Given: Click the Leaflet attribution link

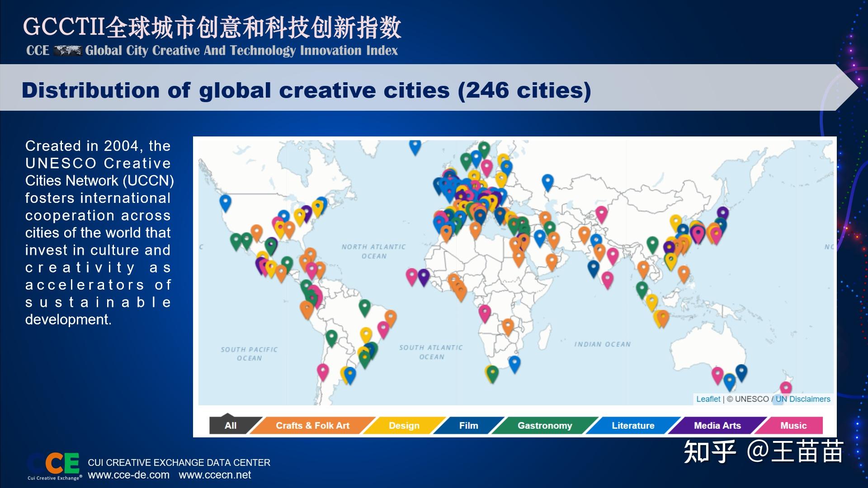Looking at the screenshot, I should pyautogui.click(x=708, y=399).
